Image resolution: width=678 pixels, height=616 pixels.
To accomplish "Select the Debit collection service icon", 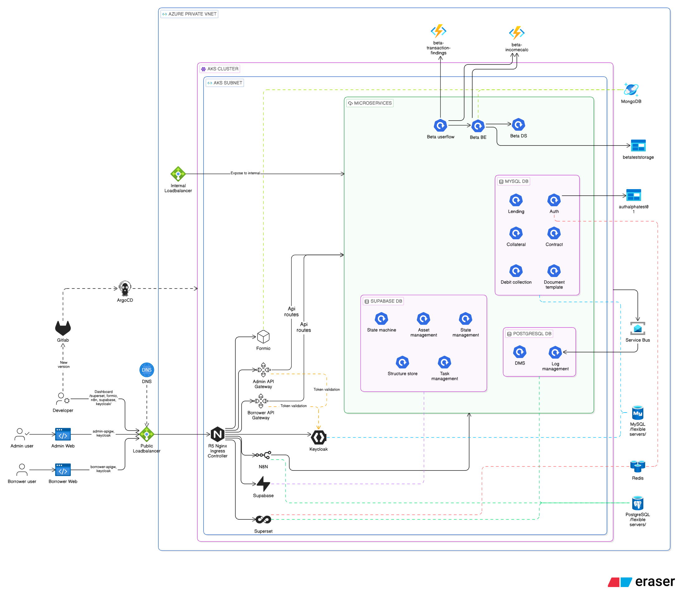I will pyautogui.click(x=516, y=271).
